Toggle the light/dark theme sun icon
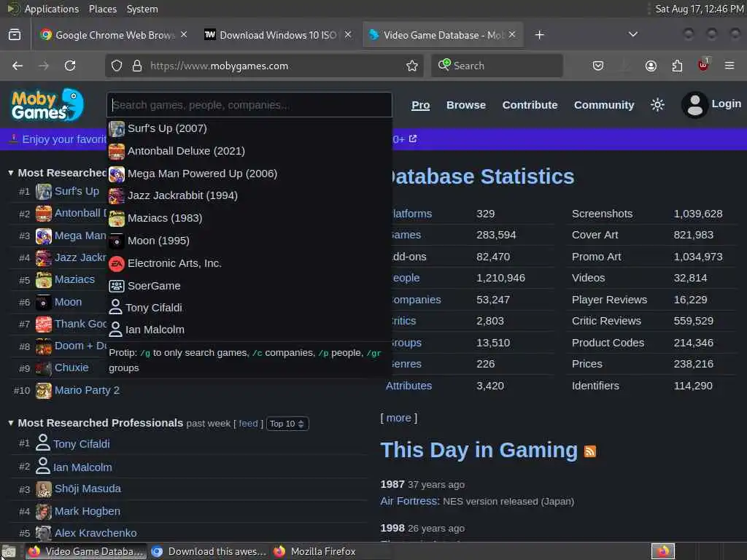 coord(657,105)
